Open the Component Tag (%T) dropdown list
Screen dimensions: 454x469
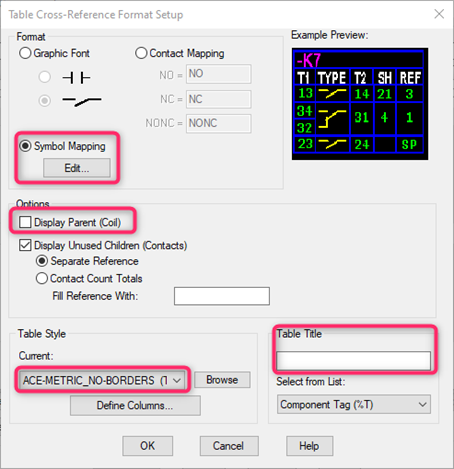pyautogui.click(x=354, y=404)
